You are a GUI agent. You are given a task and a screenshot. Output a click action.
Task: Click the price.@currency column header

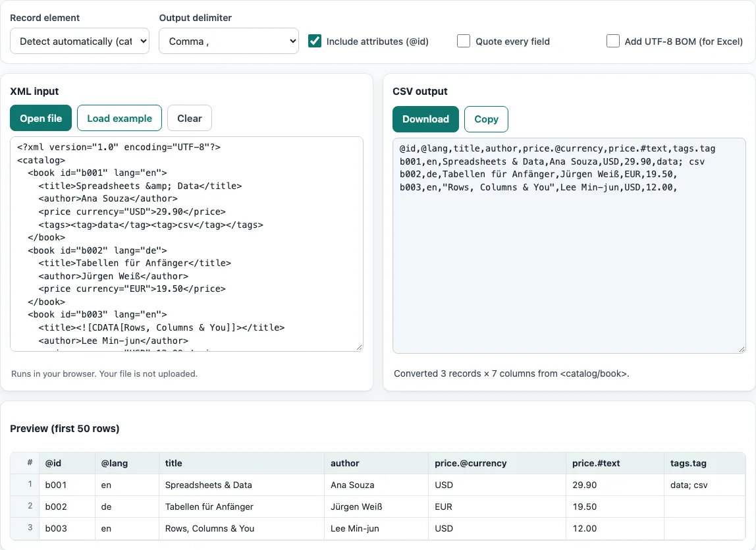498,463
